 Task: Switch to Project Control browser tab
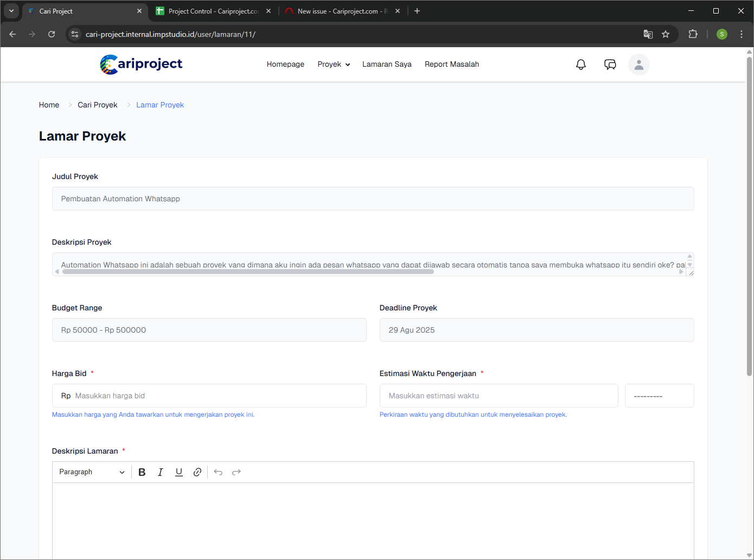213,11
